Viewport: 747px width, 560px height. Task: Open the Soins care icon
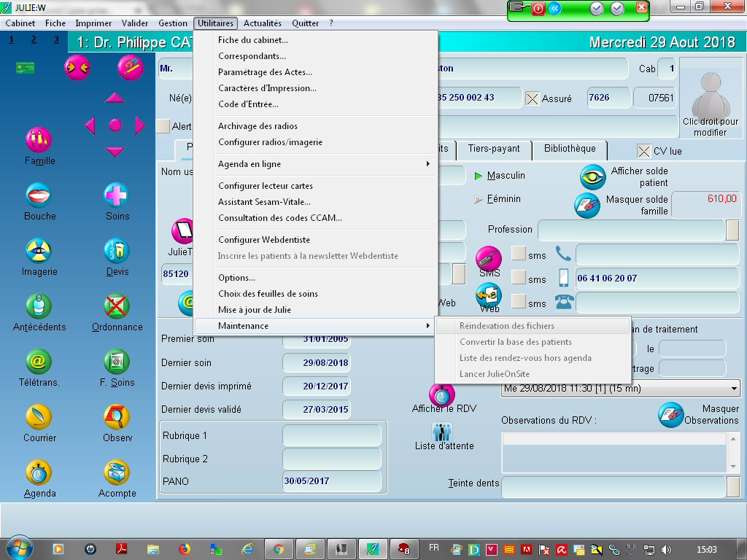click(x=116, y=195)
